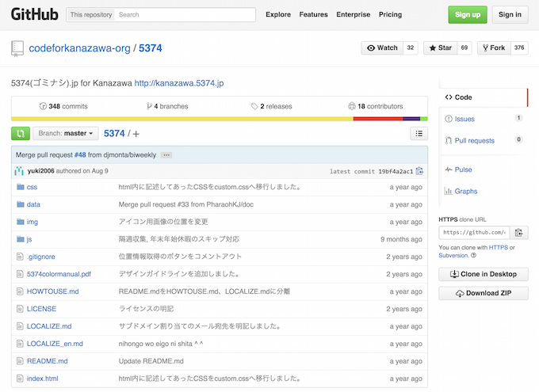Star the repository
Viewport: 539px width, 392px height.
tap(441, 48)
